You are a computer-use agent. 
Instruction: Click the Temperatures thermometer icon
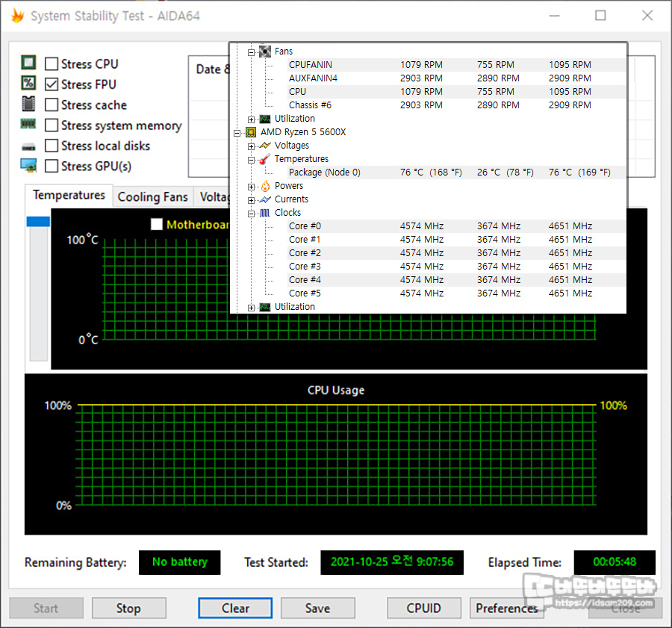(x=265, y=159)
